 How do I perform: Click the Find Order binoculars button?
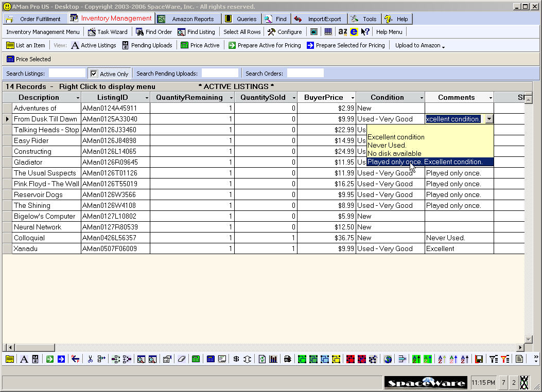(154, 32)
